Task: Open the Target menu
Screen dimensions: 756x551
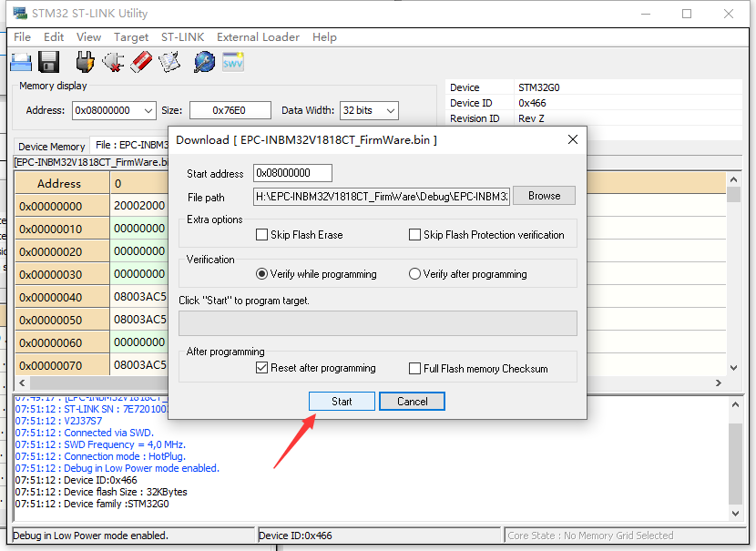Action: click(130, 37)
